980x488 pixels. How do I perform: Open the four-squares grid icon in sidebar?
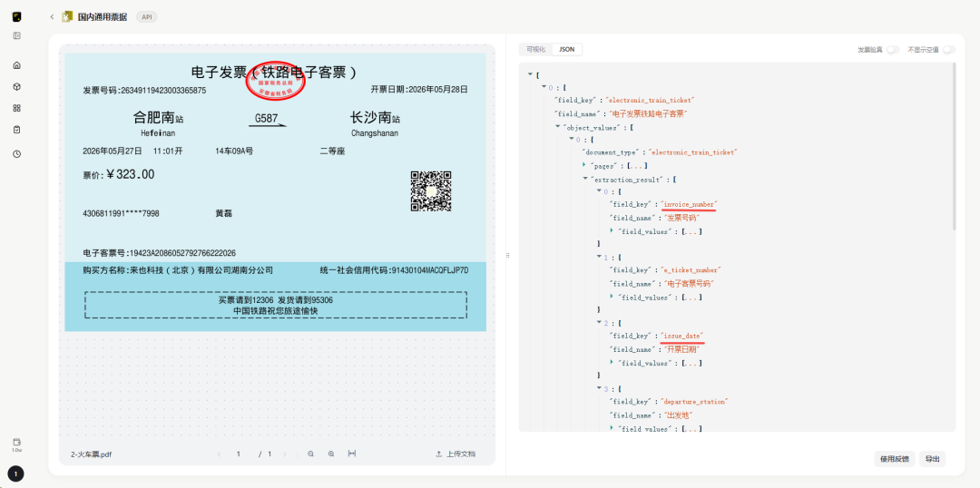(x=17, y=108)
